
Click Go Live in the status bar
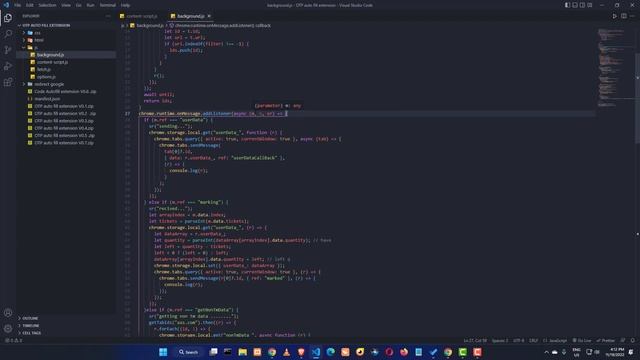tap(582, 340)
